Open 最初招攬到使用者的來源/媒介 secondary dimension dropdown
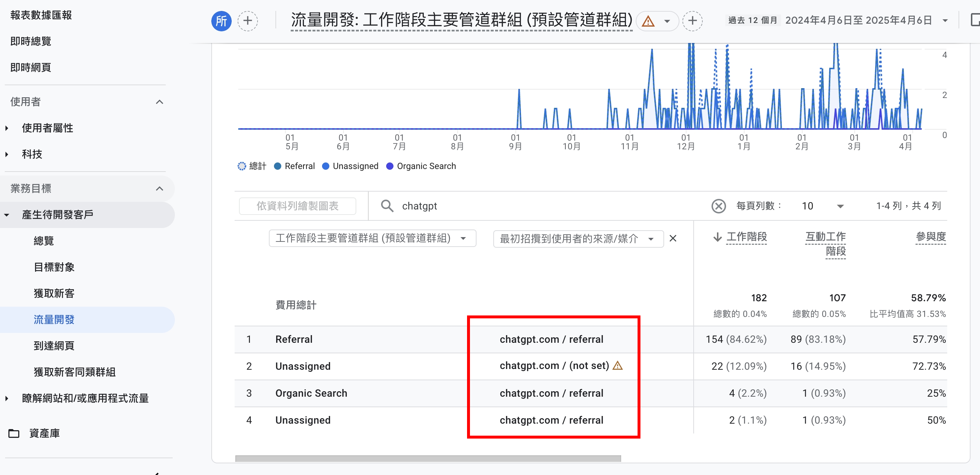The height and width of the screenshot is (475, 980). pyautogui.click(x=578, y=239)
